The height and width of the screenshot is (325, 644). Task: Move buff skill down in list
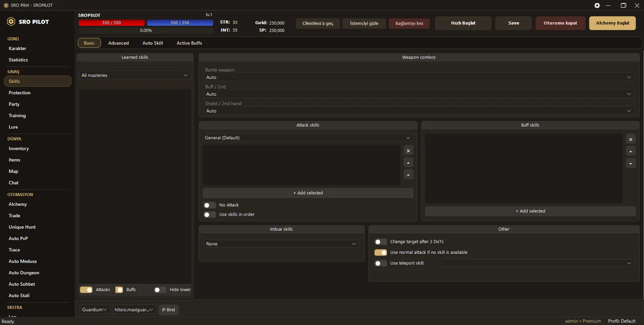coord(631,163)
